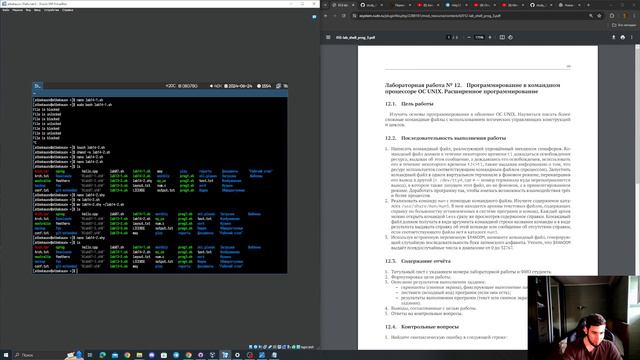Bookmark this page with the star icon
The image size is (640, 360).
click(599, 16)
